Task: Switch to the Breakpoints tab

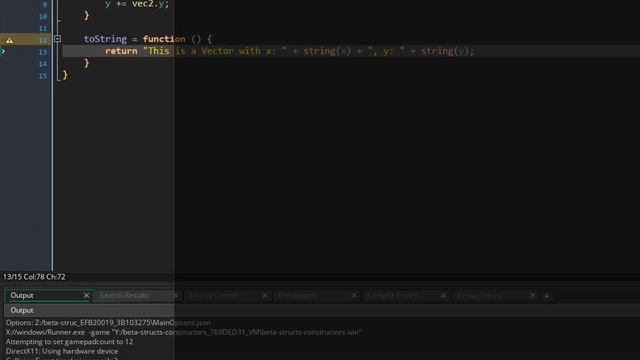Action: click(x=298, y=295)
